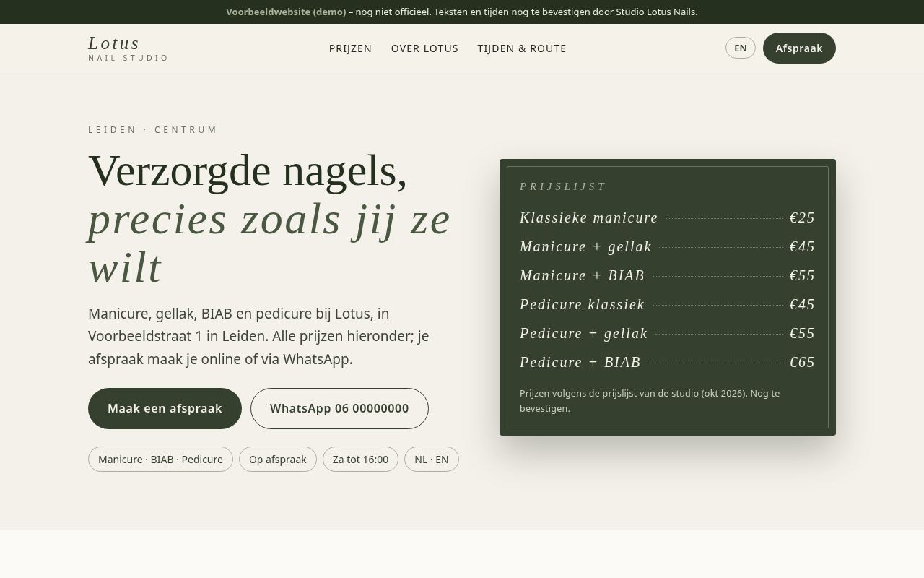Go to the Prijzen menu item

[350, 48]
